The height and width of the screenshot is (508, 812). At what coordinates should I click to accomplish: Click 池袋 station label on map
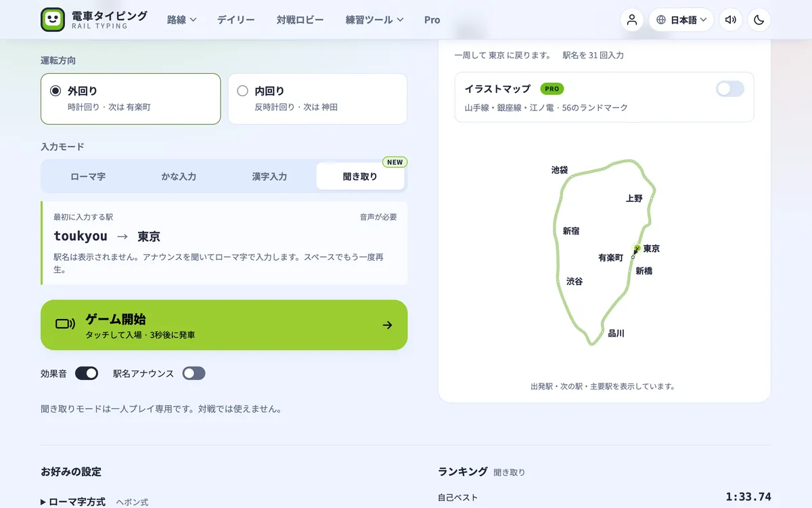[560, 170]
